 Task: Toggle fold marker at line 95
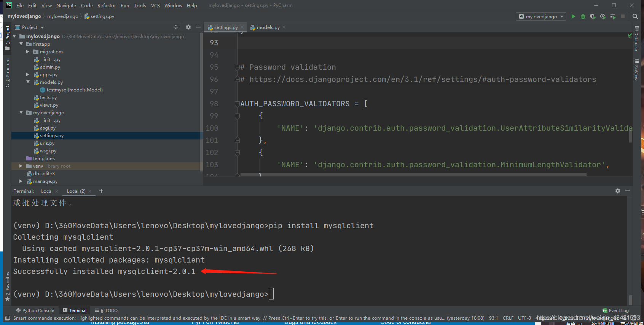(x=237, y=67)
